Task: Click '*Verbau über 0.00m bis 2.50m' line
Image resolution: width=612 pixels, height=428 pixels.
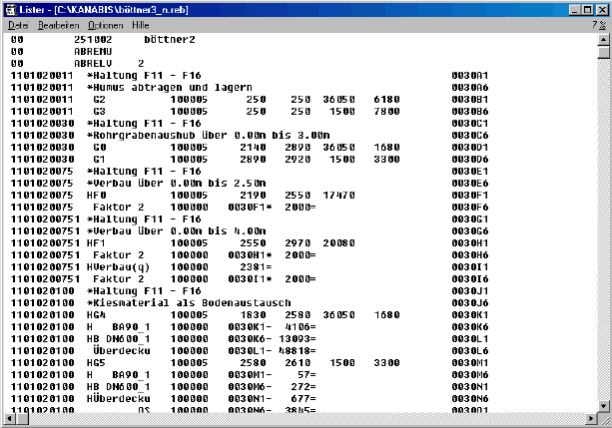Action: 176,183
